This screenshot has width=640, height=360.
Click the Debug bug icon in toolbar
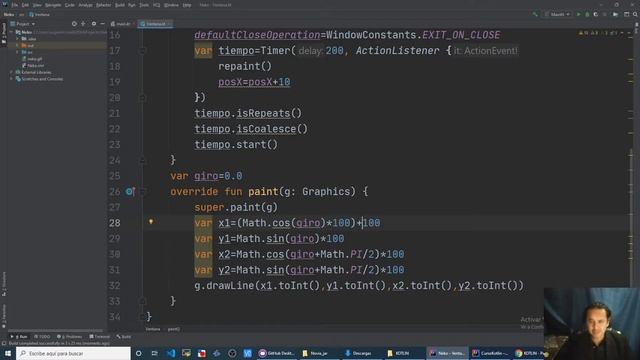(587, 14)
